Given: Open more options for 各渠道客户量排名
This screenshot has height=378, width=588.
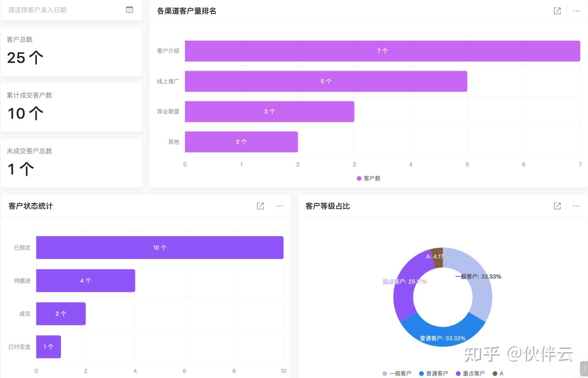Looking at the screenshot, I should tap(576, 11).
